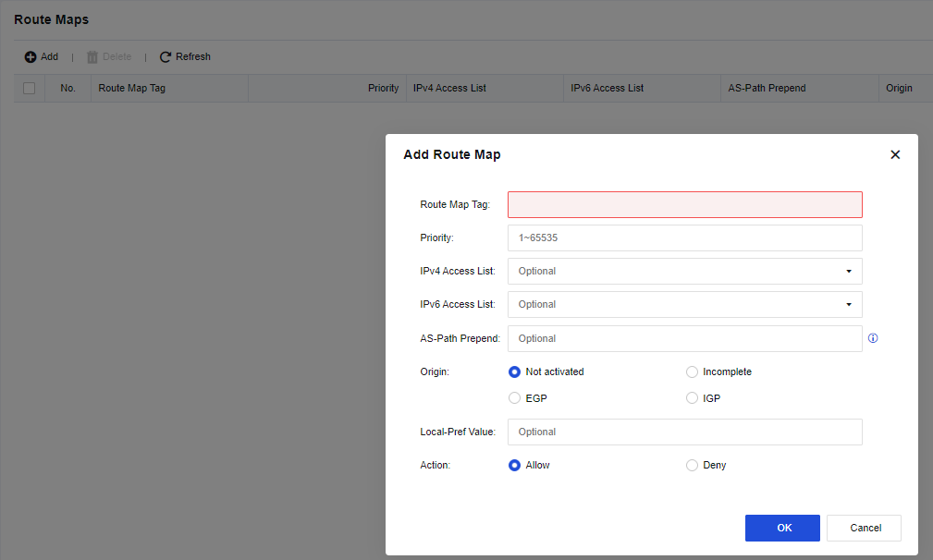Click the Route Map Tag column header
Screen dimensions: 933x560
132,88
